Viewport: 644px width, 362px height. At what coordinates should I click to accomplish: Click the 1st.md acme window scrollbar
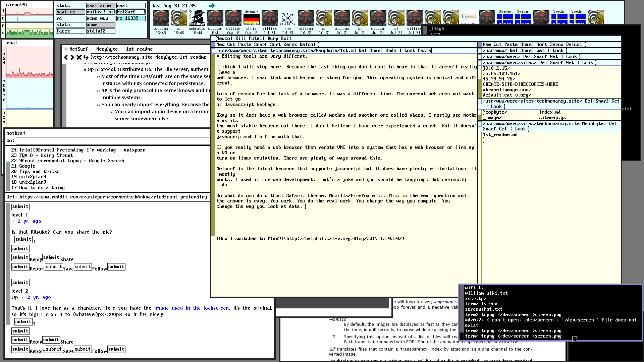click(x=213, y=174)
